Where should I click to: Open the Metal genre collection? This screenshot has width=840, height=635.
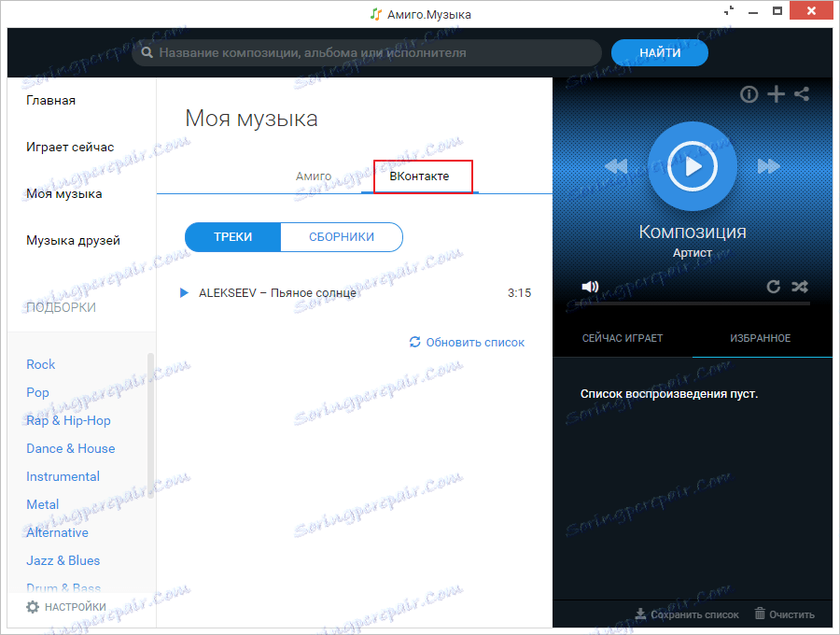point(42,504)
